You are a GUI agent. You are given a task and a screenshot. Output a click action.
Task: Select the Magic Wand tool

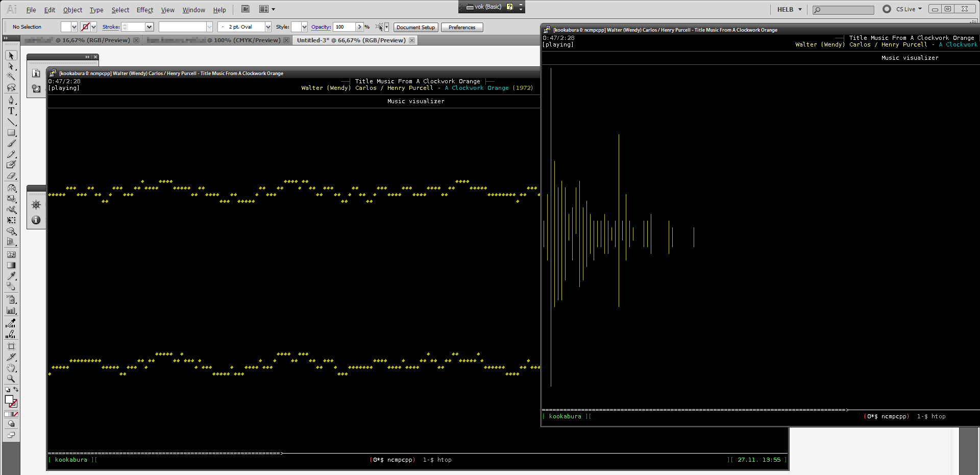point(11,77)
